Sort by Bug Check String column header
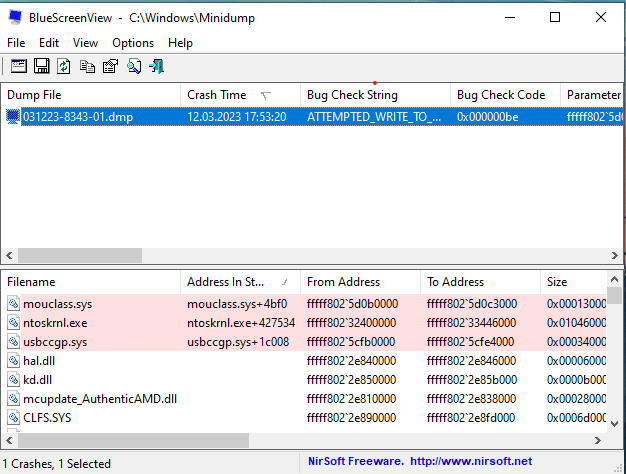626x474 pixels. [375, 95]
